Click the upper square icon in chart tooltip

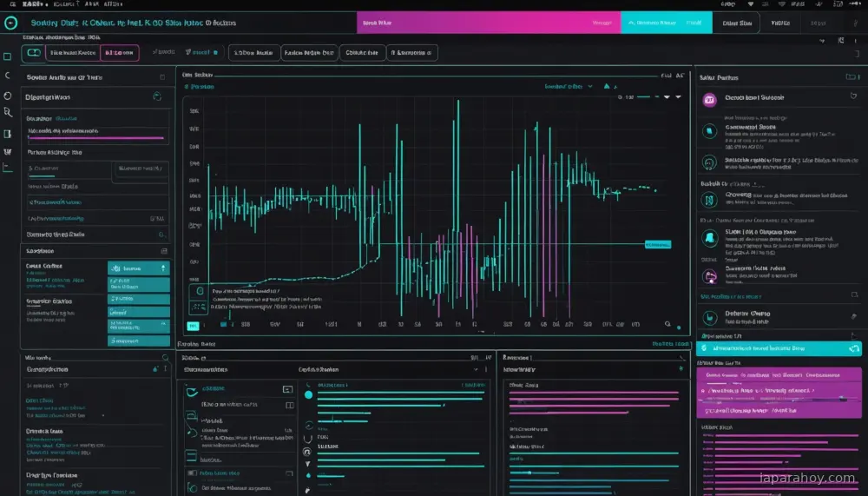pos(200,292)
